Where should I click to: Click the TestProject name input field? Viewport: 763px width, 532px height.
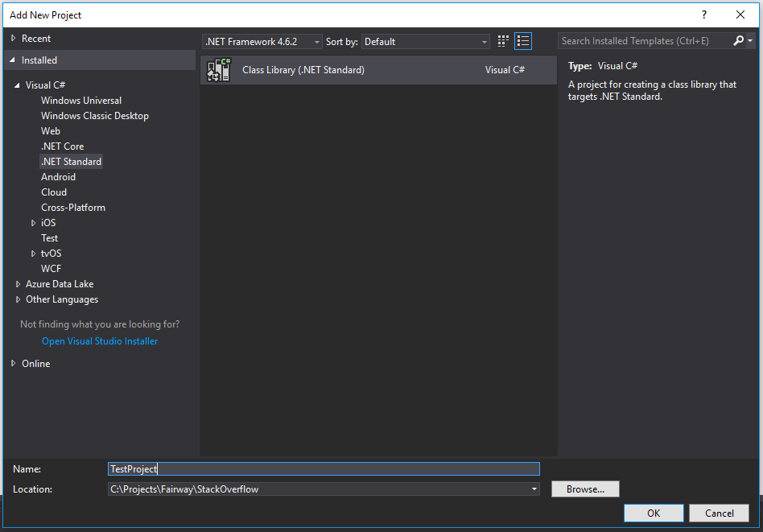pyautogui.click(x=322, y=468)
